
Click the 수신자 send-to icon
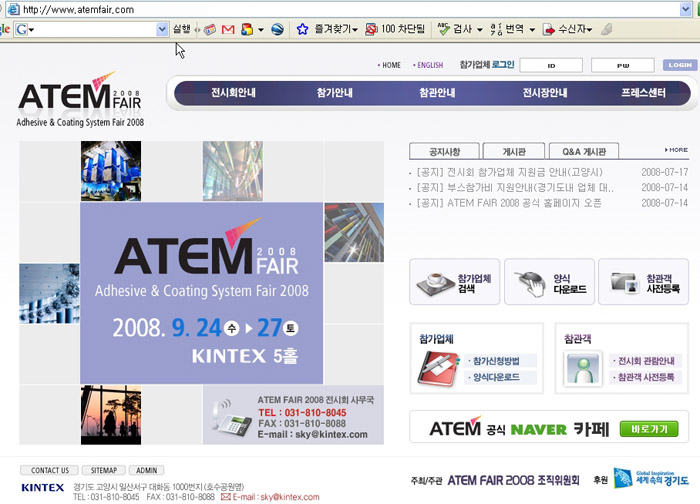click(x=549, y=29)
